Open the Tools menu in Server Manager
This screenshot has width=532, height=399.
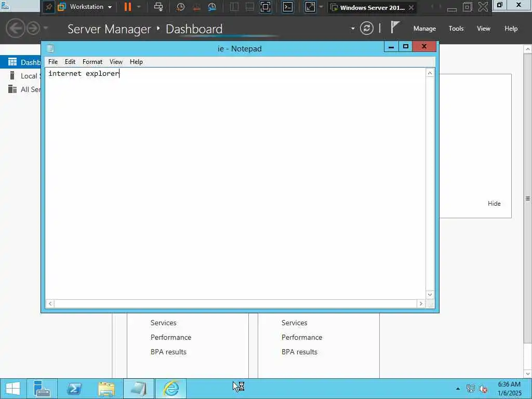tap(456, 29)
